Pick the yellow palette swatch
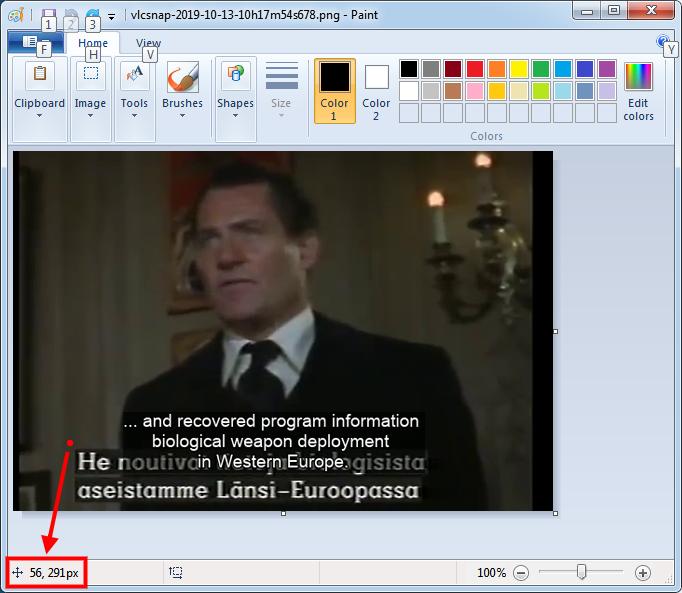The width and height of the screenshot is (682, 593). pos(519,69)
